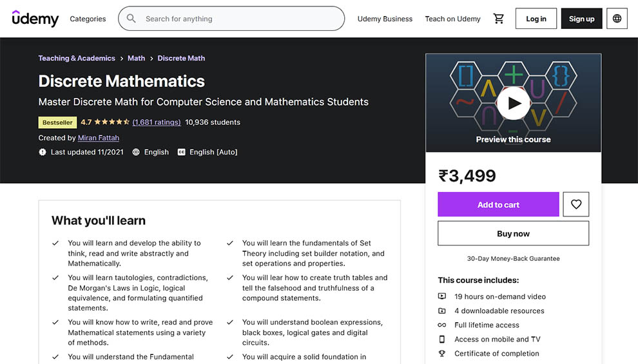The image size is (638, 364).
Task: Click the on-demand video icon
Action: tap(442, 296)
